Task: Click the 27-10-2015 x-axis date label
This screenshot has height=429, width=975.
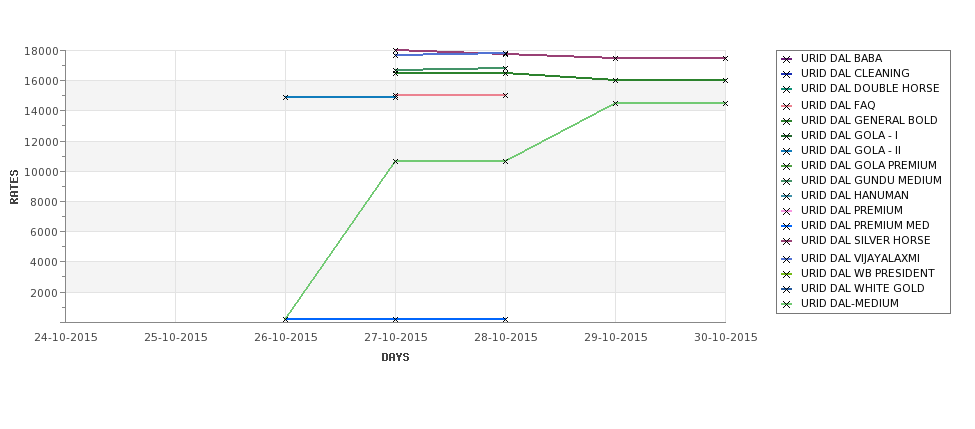Action: [x=395, y=338]
